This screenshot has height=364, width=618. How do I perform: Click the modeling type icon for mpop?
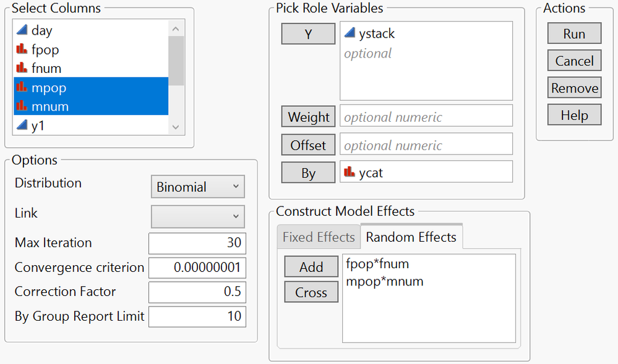tap(22, 88)
